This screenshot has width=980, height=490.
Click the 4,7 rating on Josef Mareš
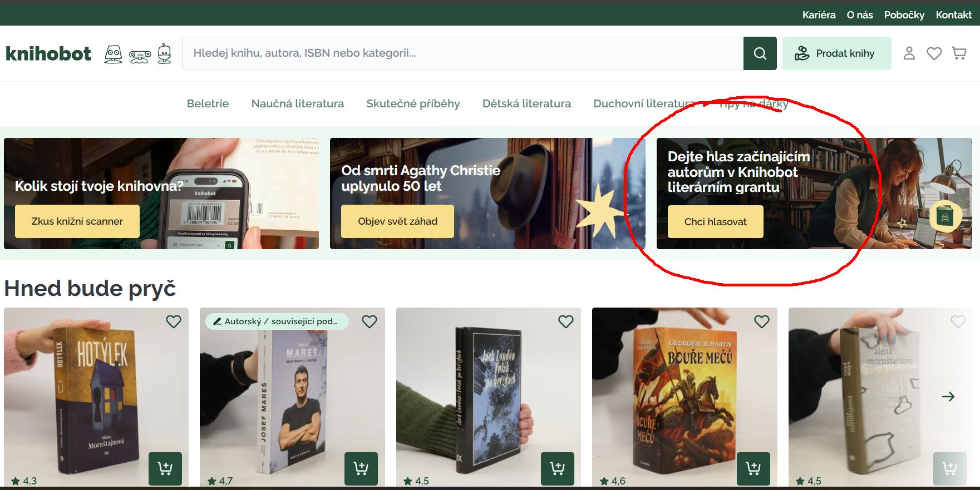(220, 481)
